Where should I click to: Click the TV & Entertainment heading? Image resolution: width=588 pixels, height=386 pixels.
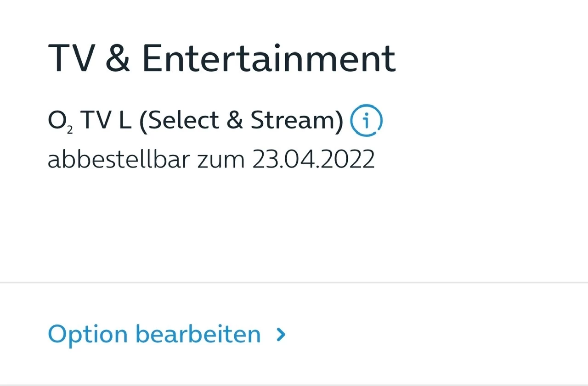(x=221, y=59)
